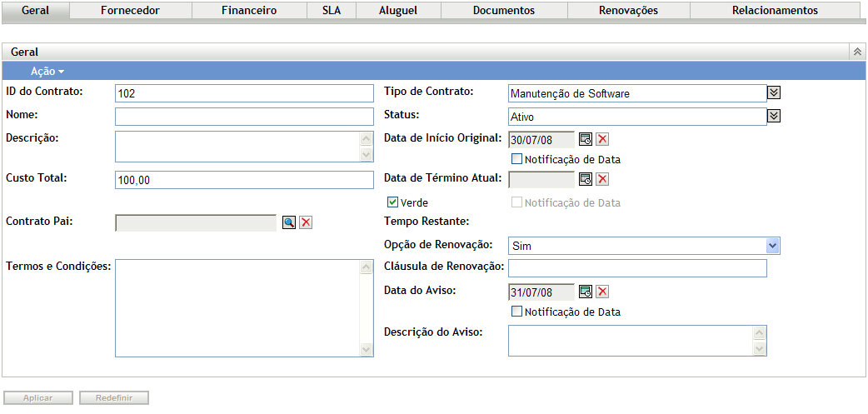
Task: Open the Ação menu
Action: [47, 72]
